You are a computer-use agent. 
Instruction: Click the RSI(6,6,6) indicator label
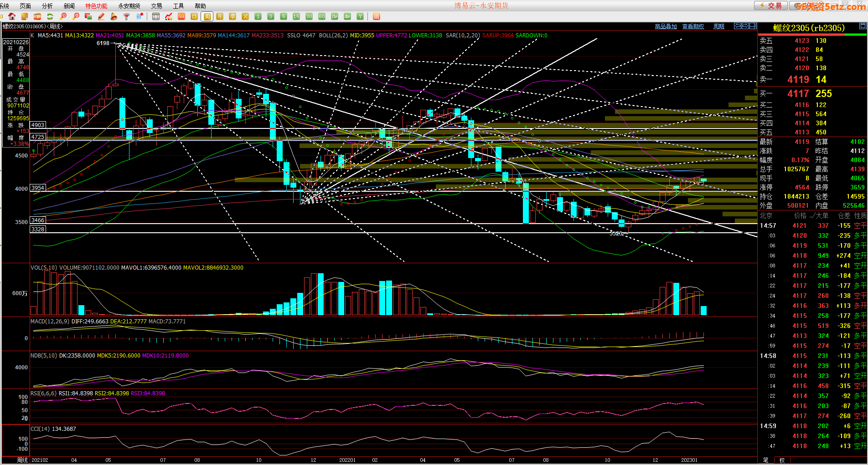(x=43, y=393)
